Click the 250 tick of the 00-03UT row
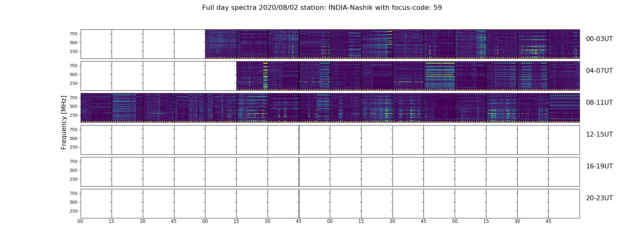Image resolution: width=644 pixels, height=245 pixels. (x=73, y=51)
